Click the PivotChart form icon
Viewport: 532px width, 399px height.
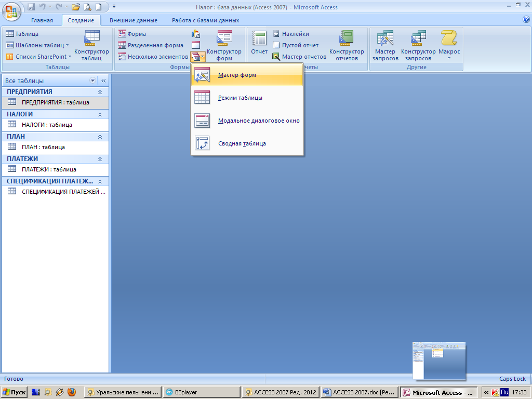point(196,34)
